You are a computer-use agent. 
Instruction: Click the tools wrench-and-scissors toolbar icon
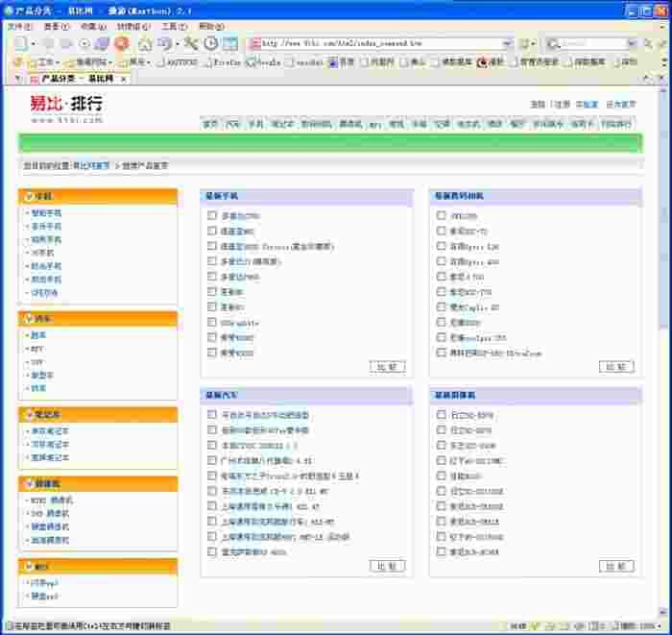[x=191, y=43]
